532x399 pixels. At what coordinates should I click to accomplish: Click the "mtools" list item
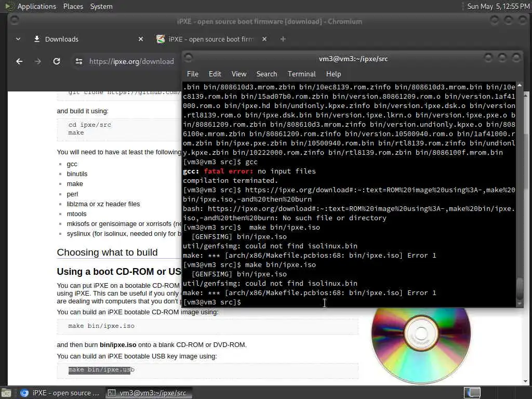click(77, 214)
